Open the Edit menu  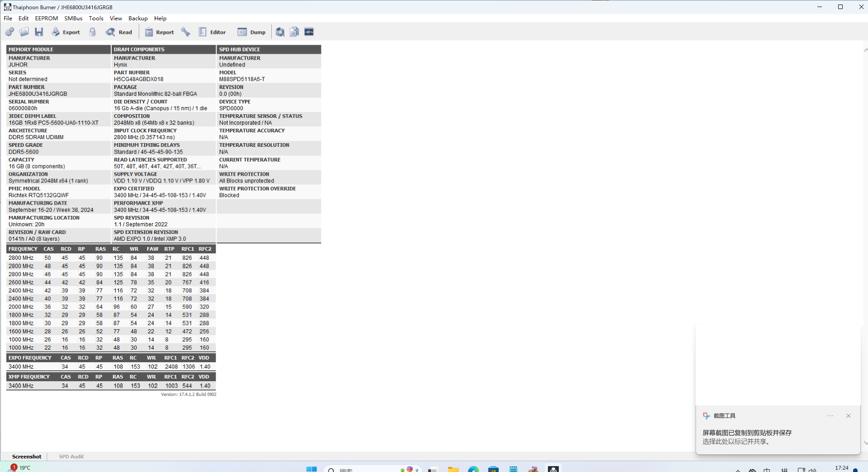point(24,19)
